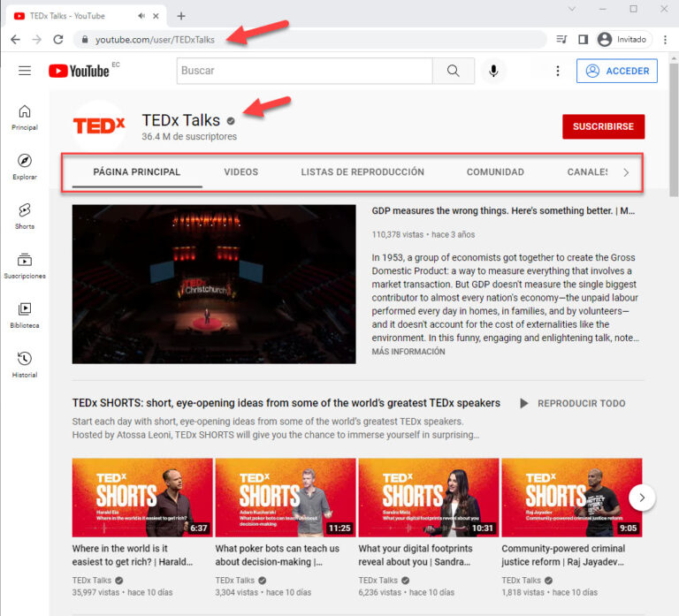The width and height of the screenshot is (679, 616).
Task: Open the media control icon in Chrome toolbar
Action: coord(561,40)
